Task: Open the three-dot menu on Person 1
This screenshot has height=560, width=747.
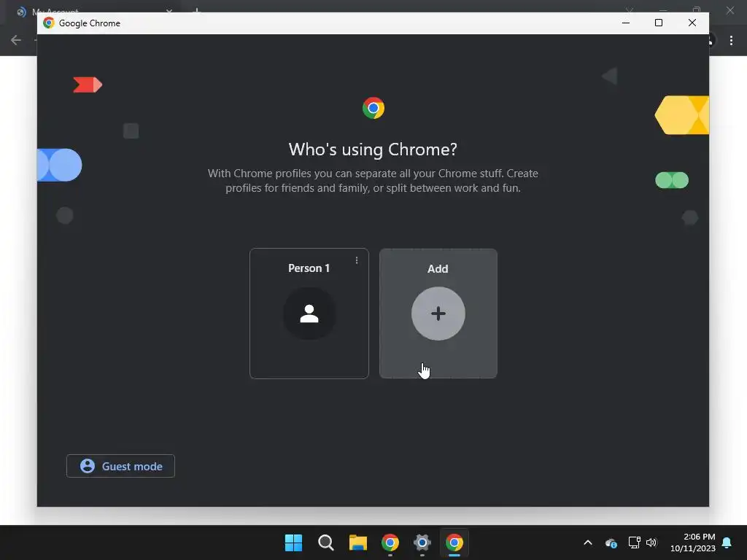Action: [356, 260]
